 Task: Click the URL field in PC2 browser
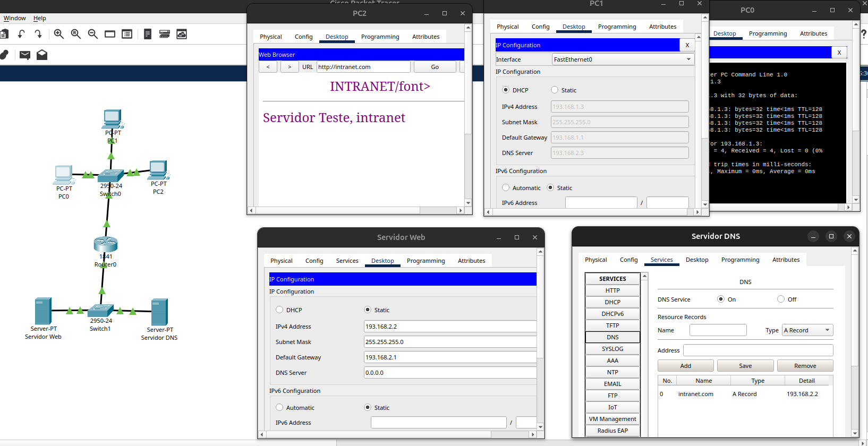point(363,67)
